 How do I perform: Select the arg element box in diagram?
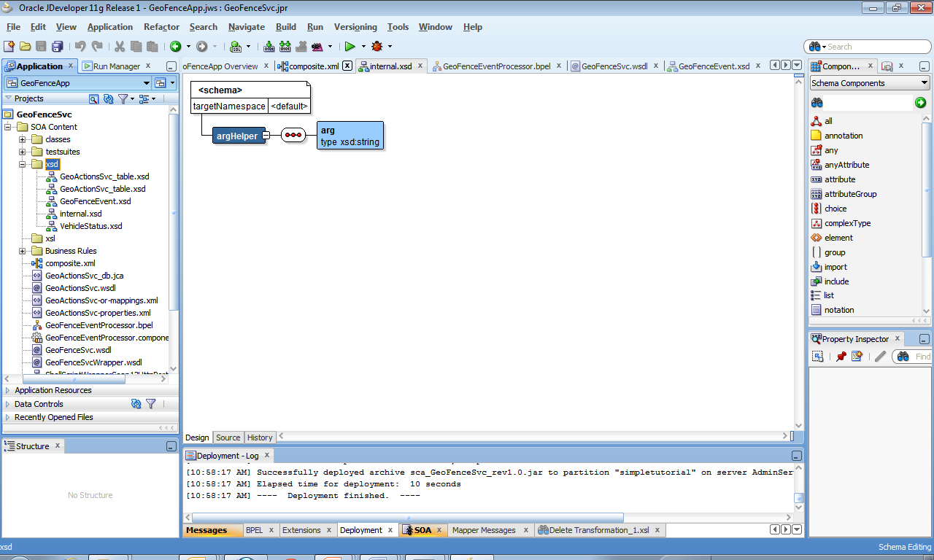tap(350, 136)
